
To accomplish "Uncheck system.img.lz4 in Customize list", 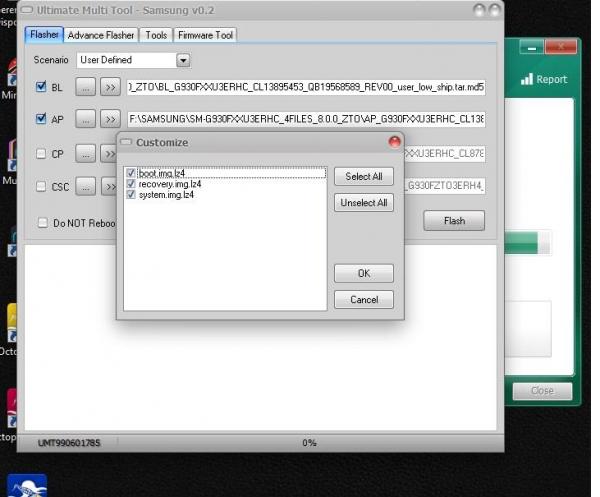I will pos(131,195).
